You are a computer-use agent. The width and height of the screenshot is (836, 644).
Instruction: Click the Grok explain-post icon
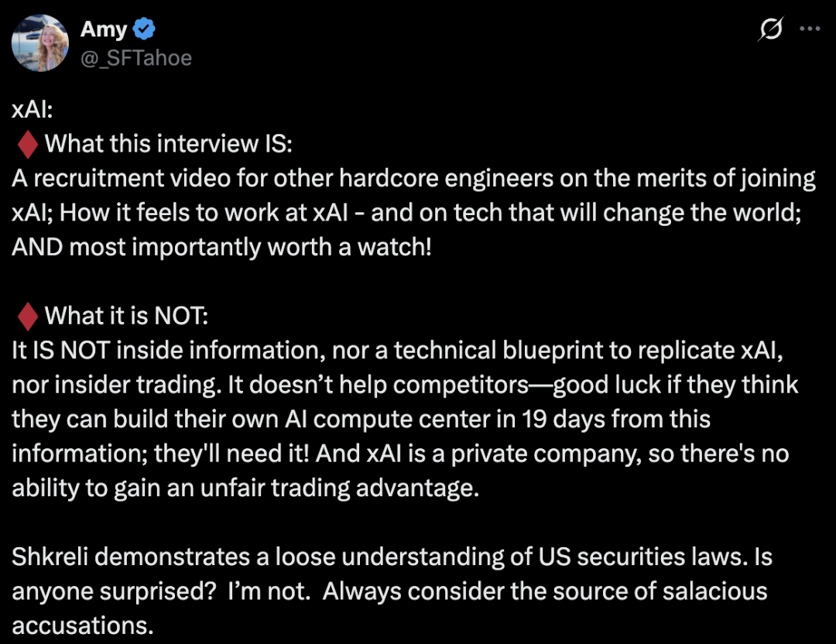point(769,29)
